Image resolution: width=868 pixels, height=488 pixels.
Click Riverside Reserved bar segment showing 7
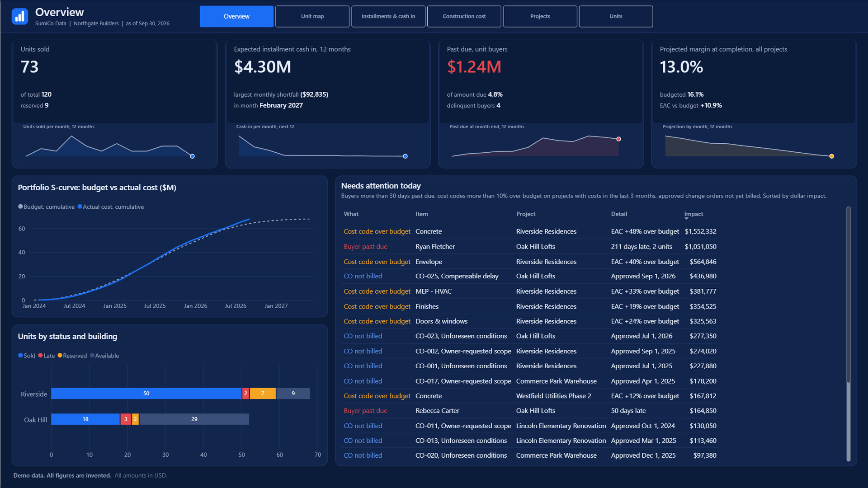coord(263,394)
